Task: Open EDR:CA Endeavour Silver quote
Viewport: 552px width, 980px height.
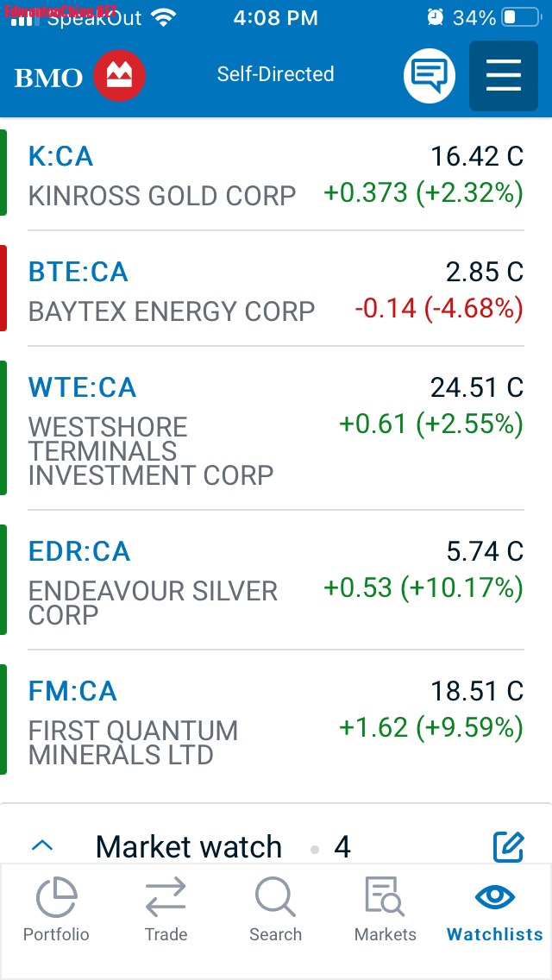Action: pyautogui.click(x=153, y=581)
